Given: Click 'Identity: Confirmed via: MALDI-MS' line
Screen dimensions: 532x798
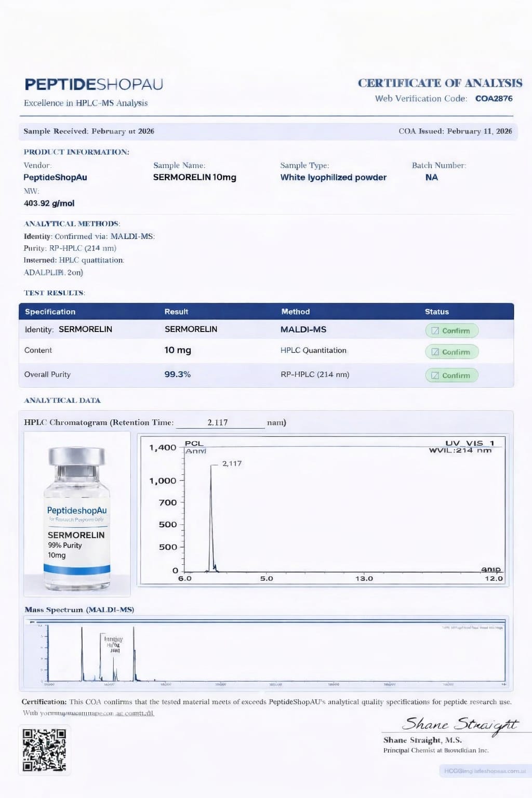Looking at the screenshot, I should coord(89,236).
